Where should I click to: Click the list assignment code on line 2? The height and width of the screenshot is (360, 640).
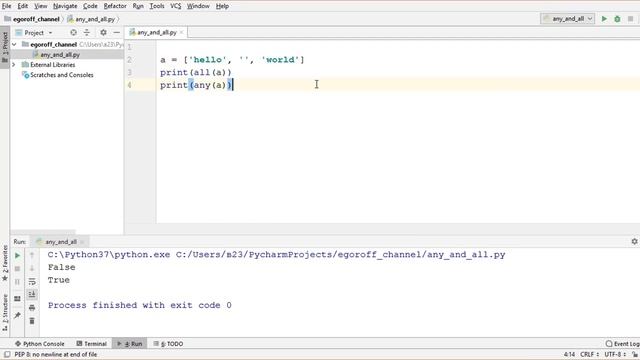pyautogui.click(x=232, y=60)
